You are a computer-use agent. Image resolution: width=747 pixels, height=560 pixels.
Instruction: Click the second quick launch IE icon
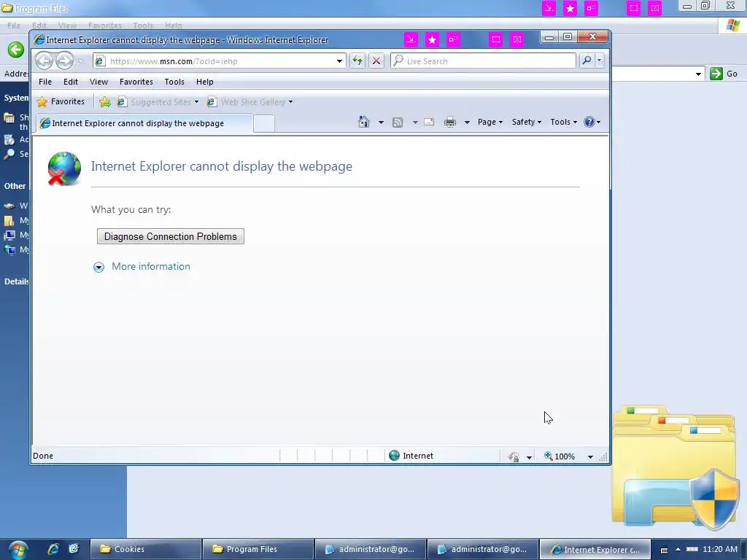pos(74,549)
